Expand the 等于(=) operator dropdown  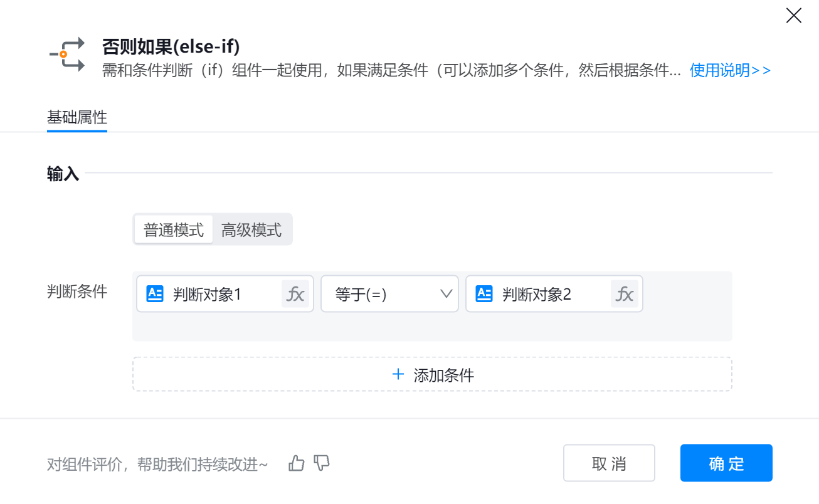[x=389, y=294]
